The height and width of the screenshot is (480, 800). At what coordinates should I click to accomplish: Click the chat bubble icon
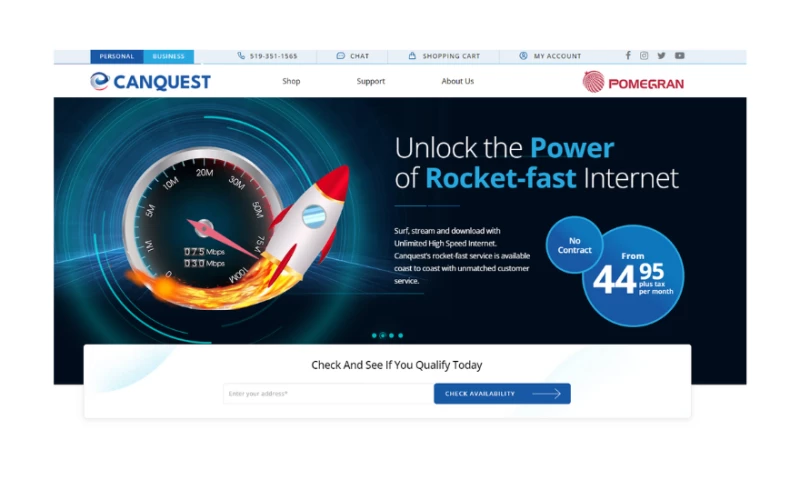[340, 56]
